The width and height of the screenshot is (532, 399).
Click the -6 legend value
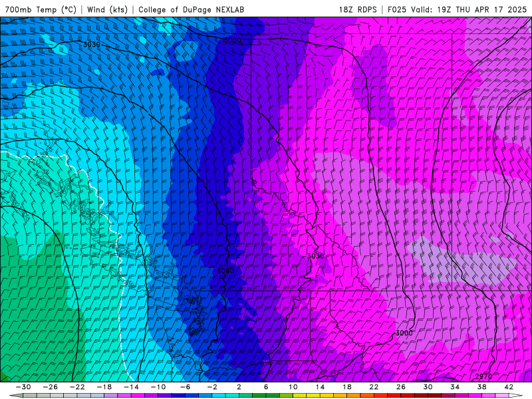pyautogui.click(x=185, y=387)
